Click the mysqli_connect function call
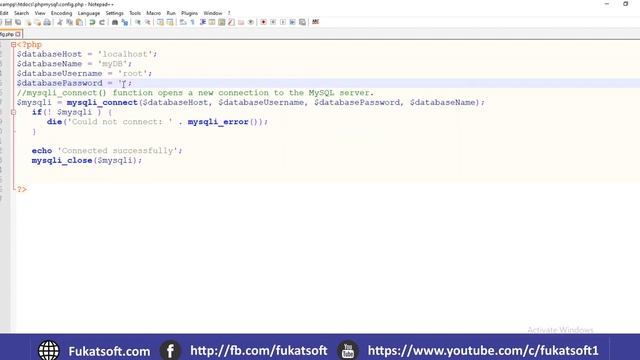 click(102, 102)
